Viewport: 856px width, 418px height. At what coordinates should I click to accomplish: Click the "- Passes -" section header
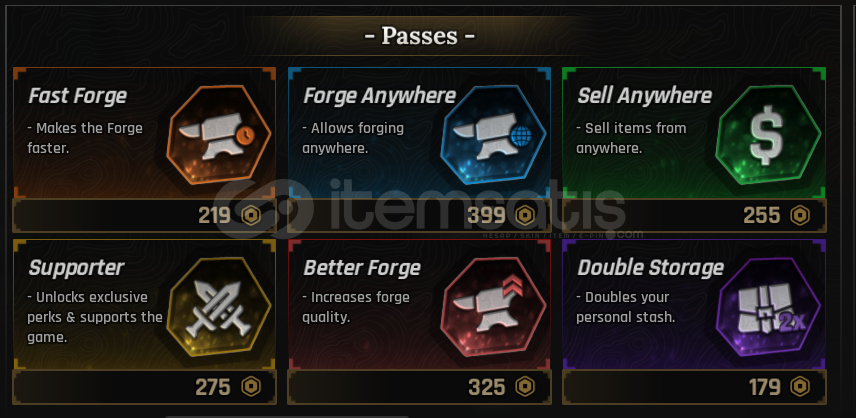419,36
